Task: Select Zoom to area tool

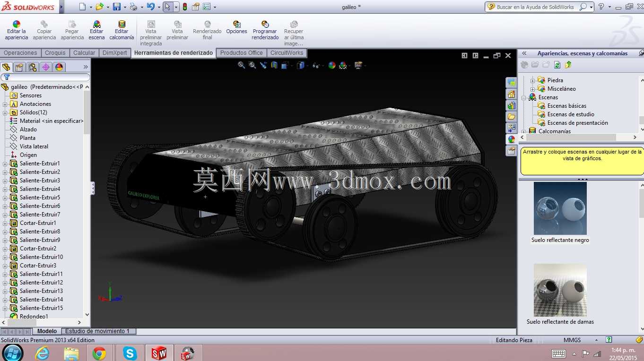Action: coord(252,65)
